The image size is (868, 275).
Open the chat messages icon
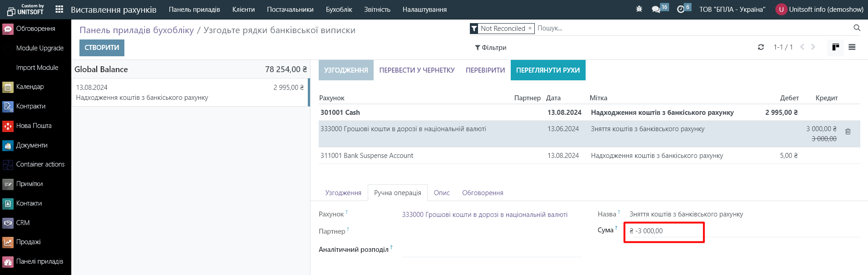click(656, 9)
